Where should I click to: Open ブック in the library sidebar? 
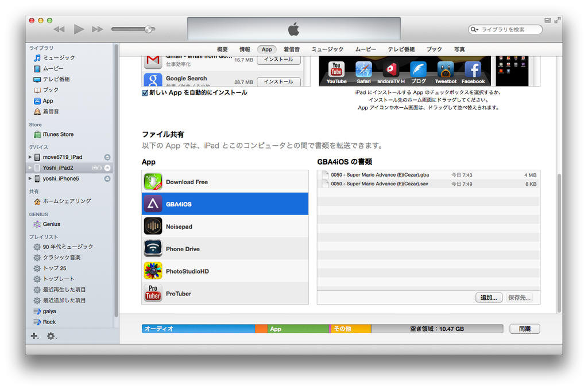click(46, 90)
